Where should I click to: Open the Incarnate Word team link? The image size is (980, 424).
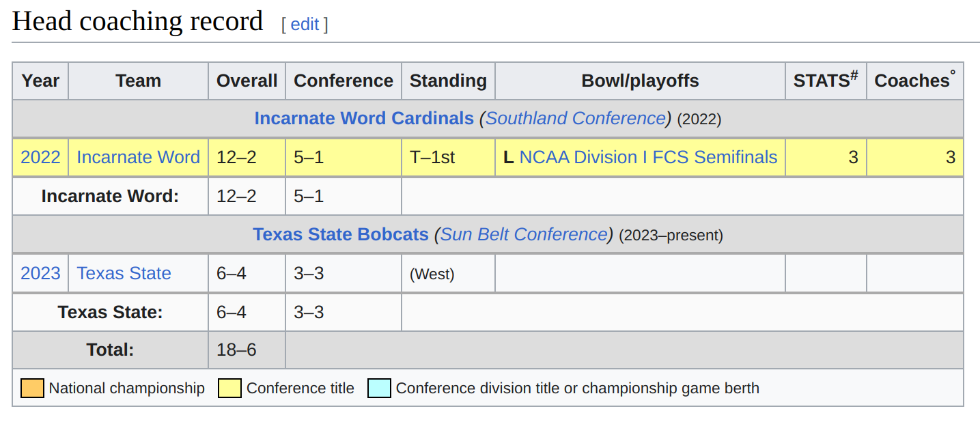(x=139, y=157)
